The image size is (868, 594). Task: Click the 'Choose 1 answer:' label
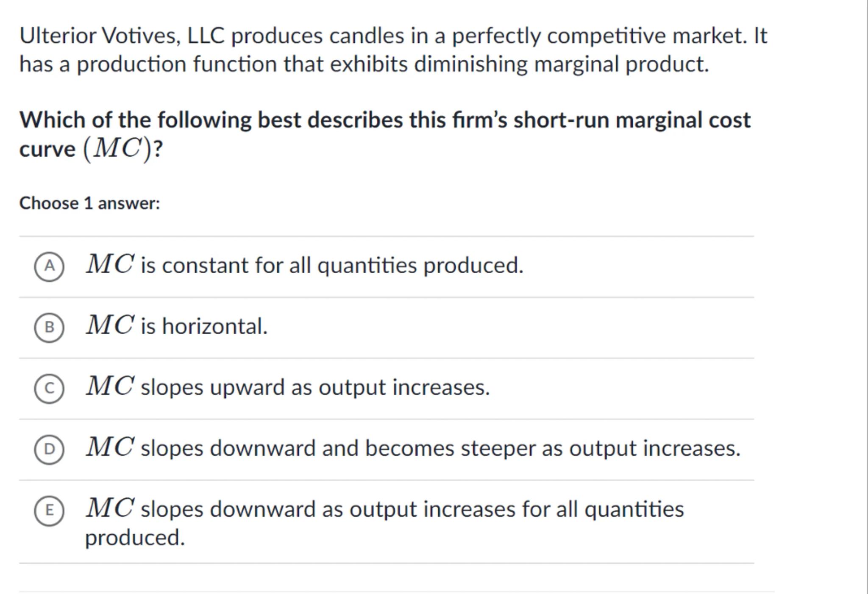point(89,203)
